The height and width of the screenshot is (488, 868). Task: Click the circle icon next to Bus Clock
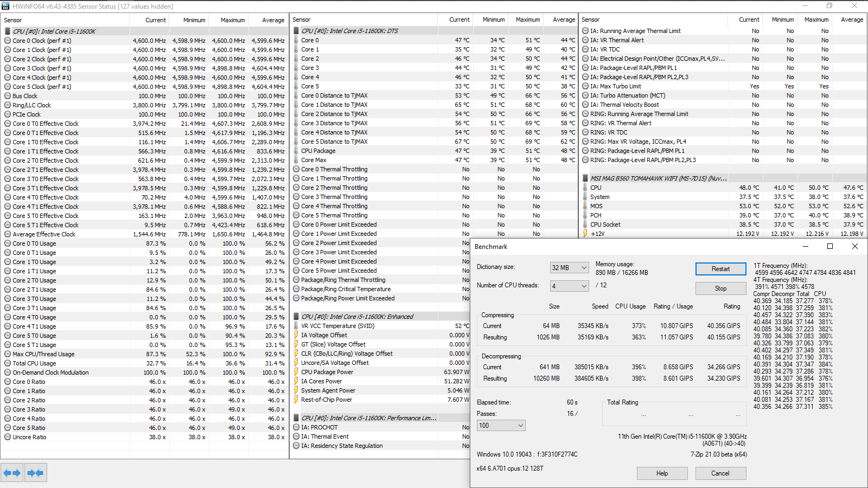pyautogui.click(x=8, y=96)
